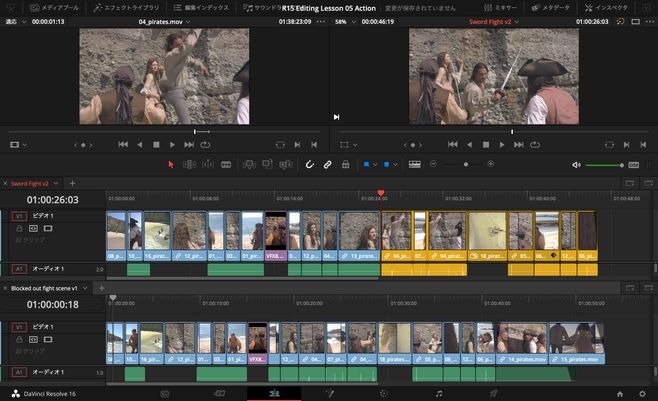Click the Sword Fight v2 timeline tab
Screen dimensions: 658x401
click(29, 184)
